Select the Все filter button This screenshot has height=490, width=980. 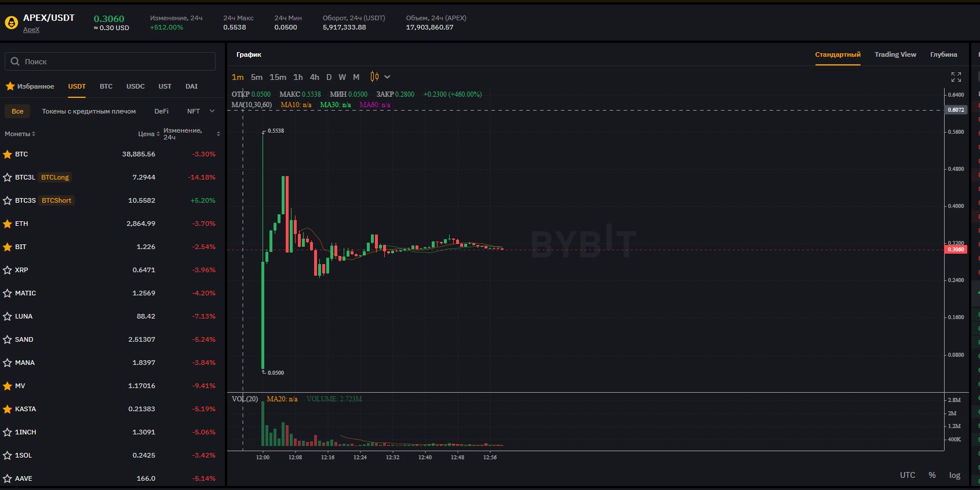coord(18,111)
